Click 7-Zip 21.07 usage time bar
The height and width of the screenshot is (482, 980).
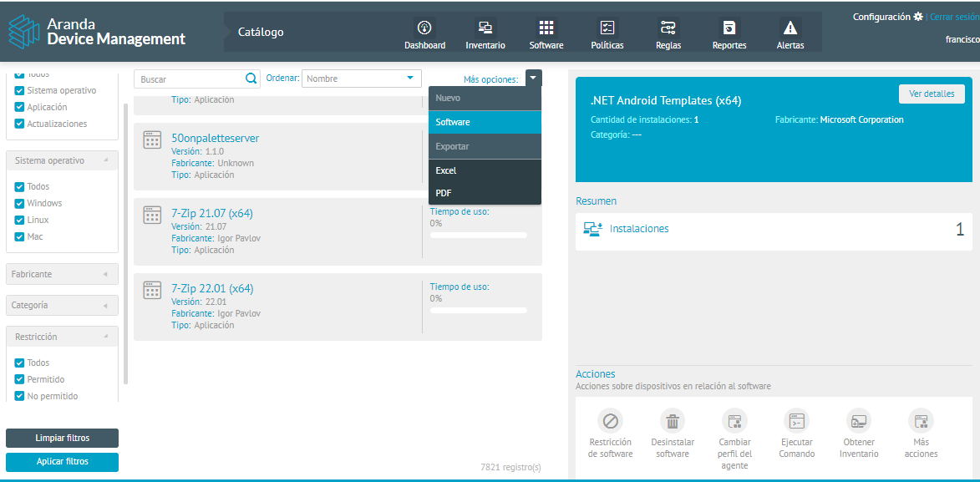479,235
